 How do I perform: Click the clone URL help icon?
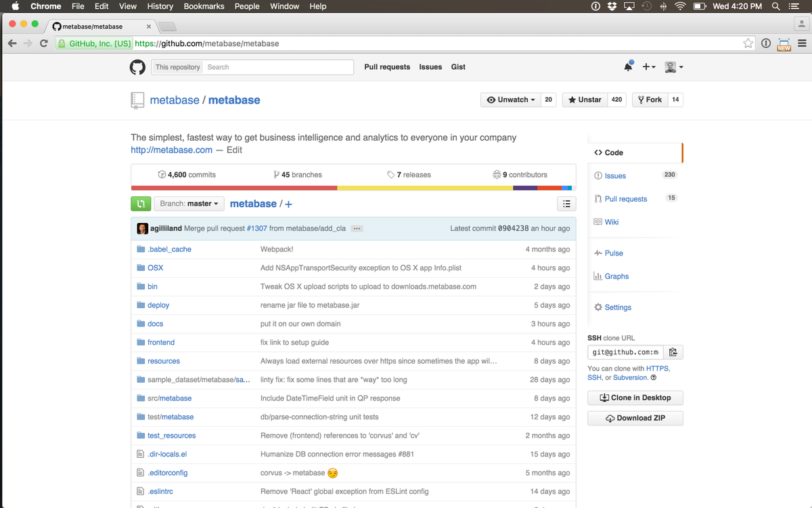653,378
